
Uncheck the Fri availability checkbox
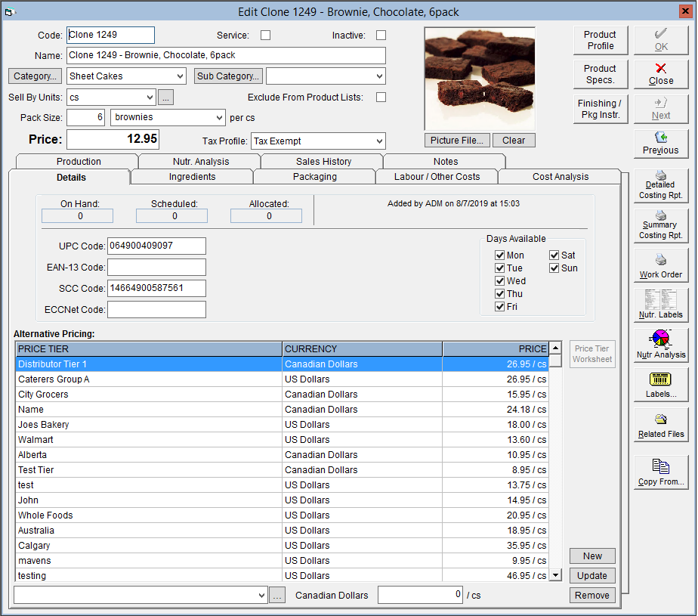coord(499,307)
